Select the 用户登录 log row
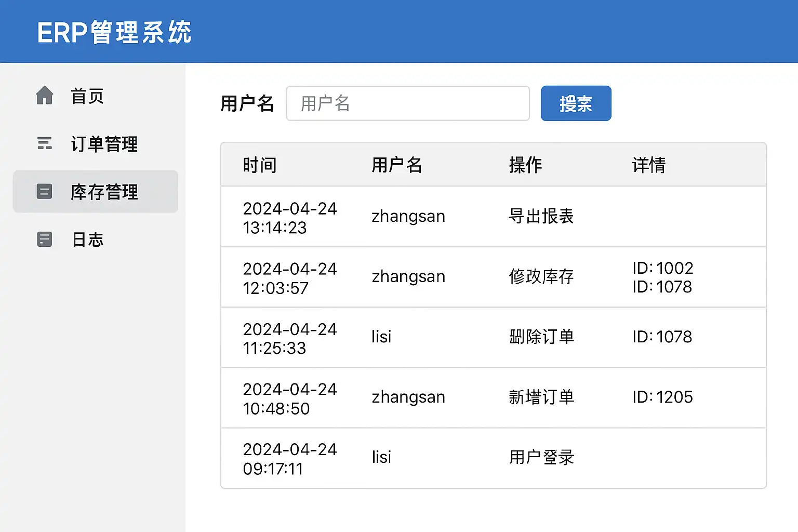 point(541,457)
